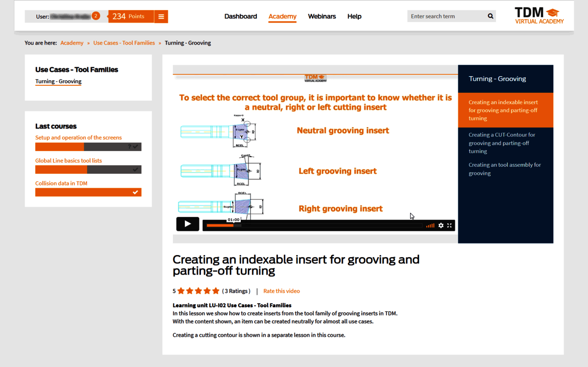Click the blurred user name field
Screen dimensions: 588x367
click(70, 17)
